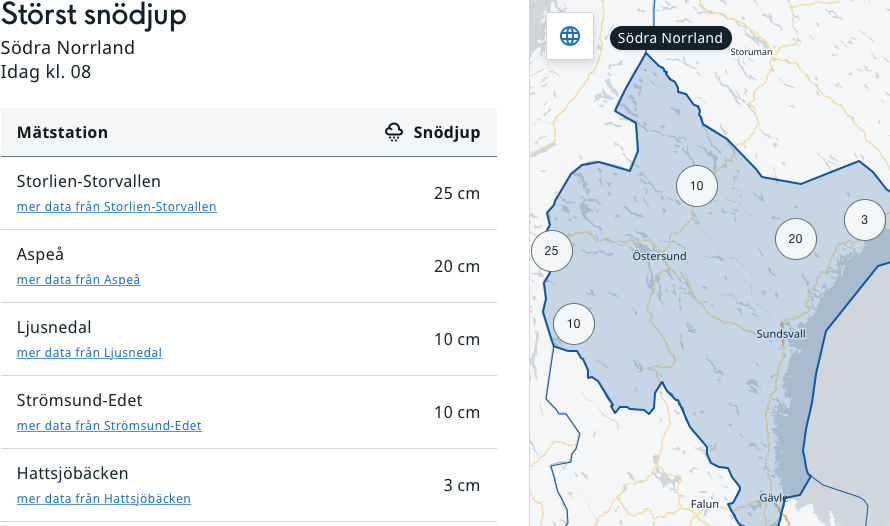Click Storuman place label on the map
Viewport: 890px width, 526px height.
click(752, 52)
